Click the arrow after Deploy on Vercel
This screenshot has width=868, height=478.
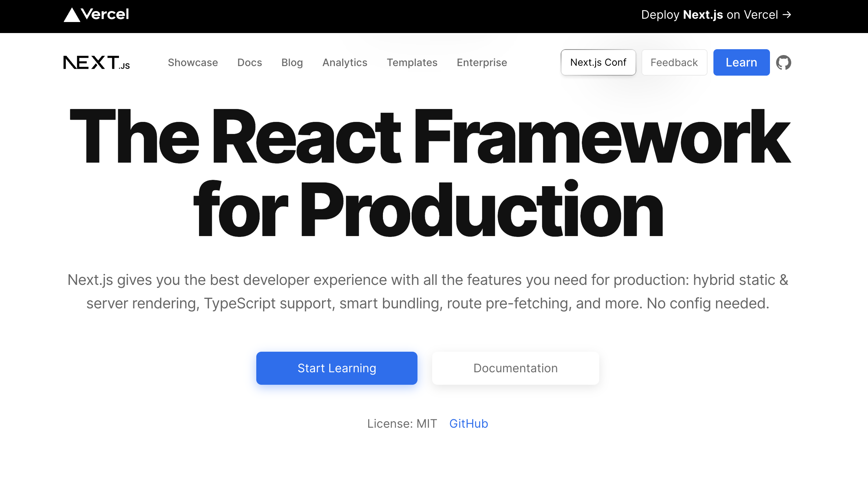click(787, 15)
